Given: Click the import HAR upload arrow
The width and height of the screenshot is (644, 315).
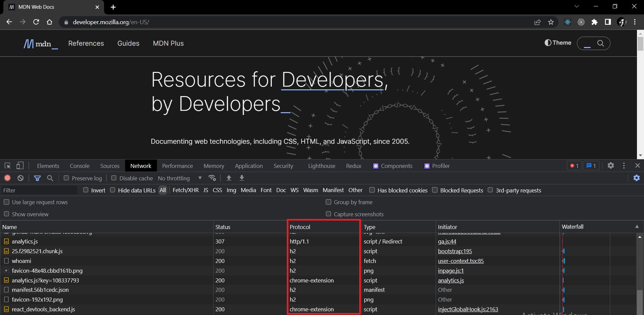Looking at the screenshot, I should [229, 178].
